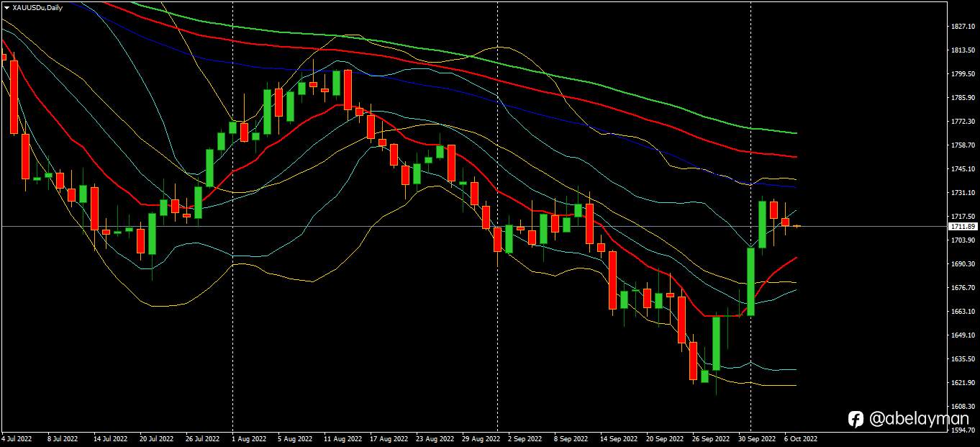The height and width of the screenshot is (447, 980).
Task: Click the 26 Jul 2022 date label
Action: (202, 438)
